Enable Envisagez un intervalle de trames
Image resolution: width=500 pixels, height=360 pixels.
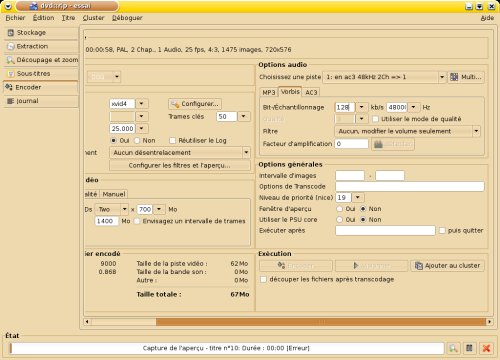[137, 221]
